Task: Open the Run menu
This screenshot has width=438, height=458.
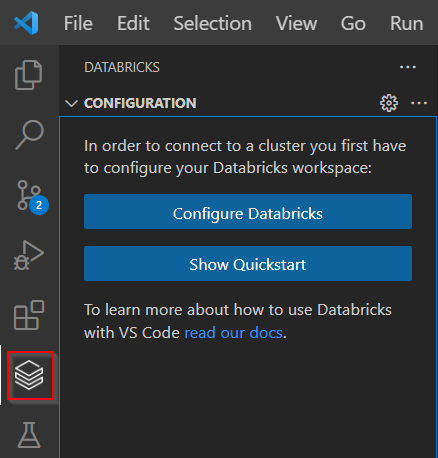Action: pos(407,23)
